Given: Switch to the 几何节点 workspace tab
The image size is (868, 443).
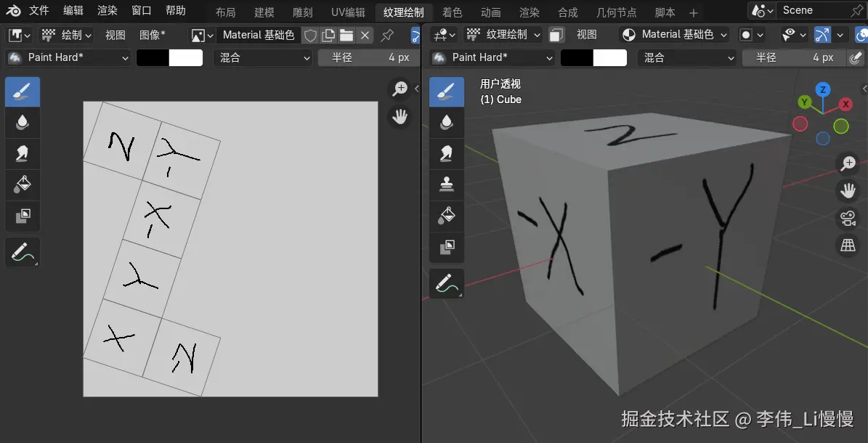Looking at the screenshot, I should [x=616, y=12].
